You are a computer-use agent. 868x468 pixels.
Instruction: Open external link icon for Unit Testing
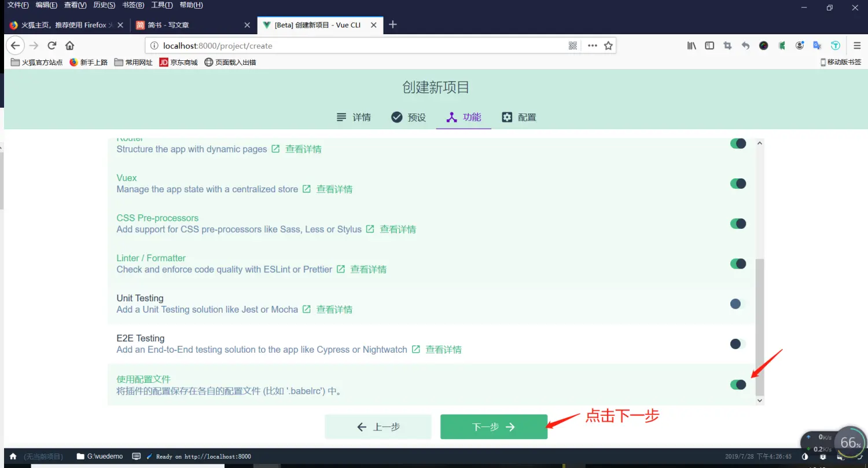307,309
